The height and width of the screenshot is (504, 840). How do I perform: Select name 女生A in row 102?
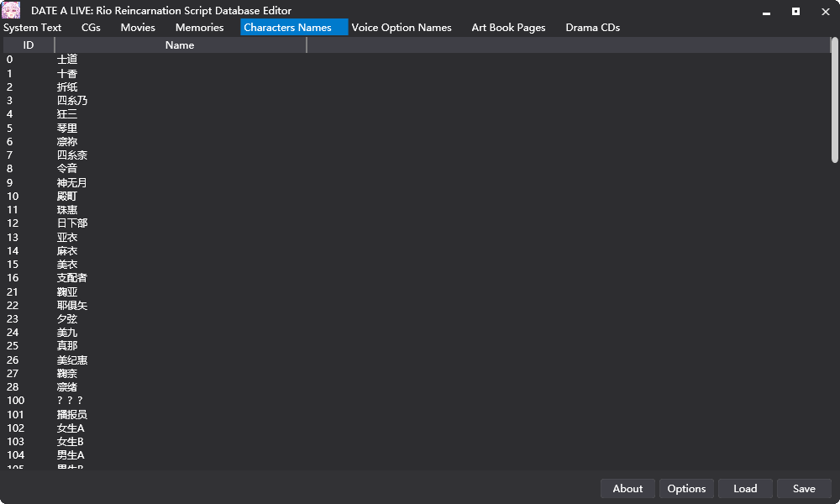pos(71,428)
